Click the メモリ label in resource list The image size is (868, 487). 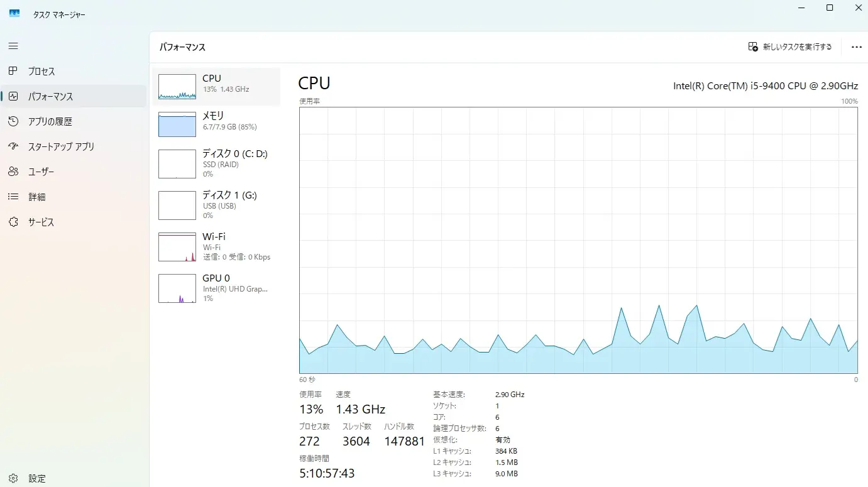[x=213, y=116]
